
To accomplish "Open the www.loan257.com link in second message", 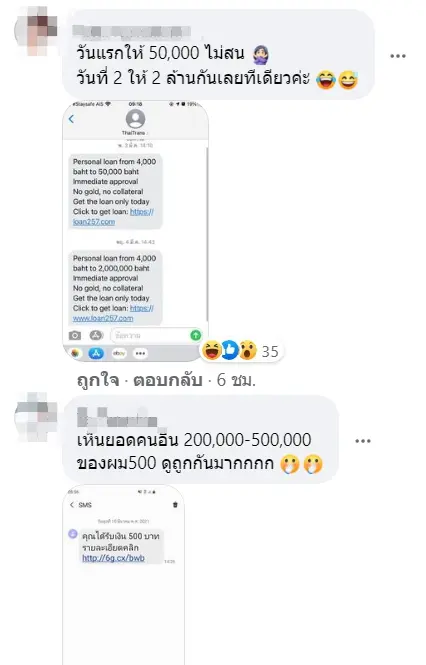I will pos(113,313).
